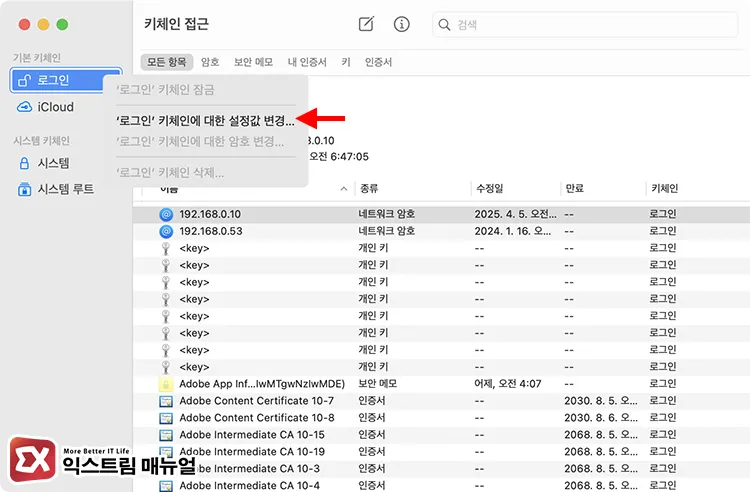Click the 키체인 접근 window title
This screenshot has width=750, height=492.
(176, 24)
